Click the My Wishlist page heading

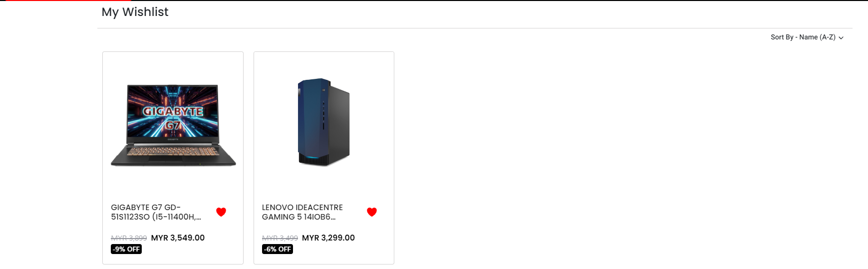tap(135, 12)
